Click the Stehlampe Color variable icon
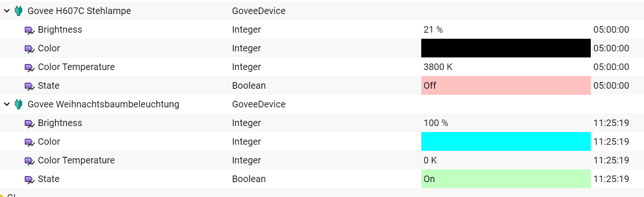The width and height of the screenshot is (644, 197). 29,49
